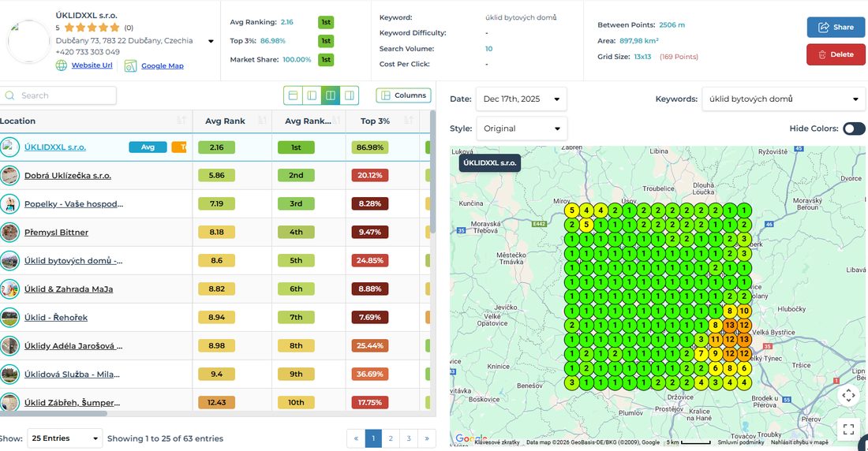Expand the Keywords dropdown
Screen dimensions: 868x451
[783, 99]
